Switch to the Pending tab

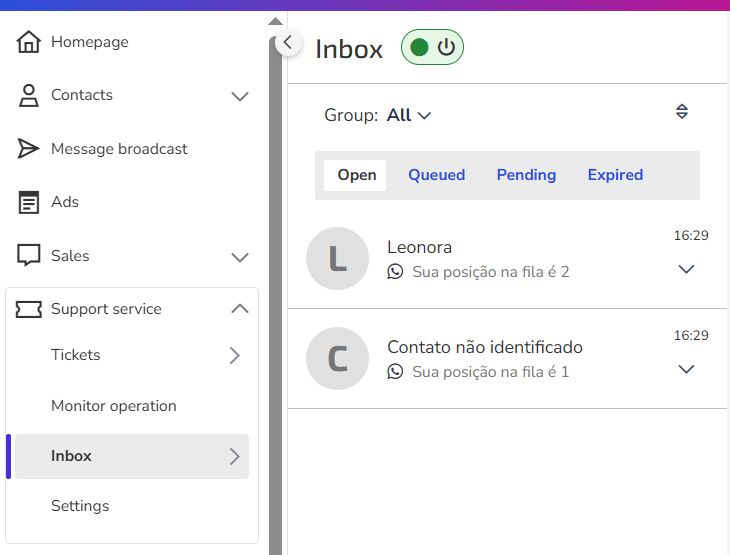(x=526, y=175)
